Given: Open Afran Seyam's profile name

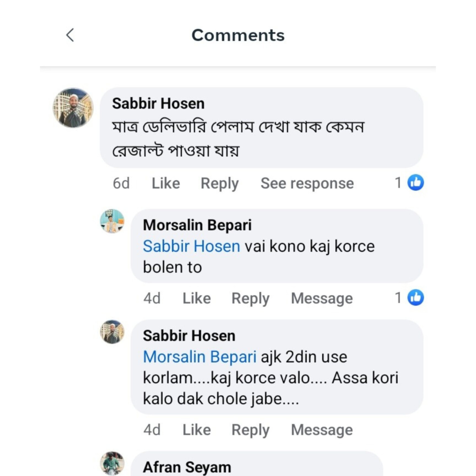Looking at the screenshot, I should [187, 467].
